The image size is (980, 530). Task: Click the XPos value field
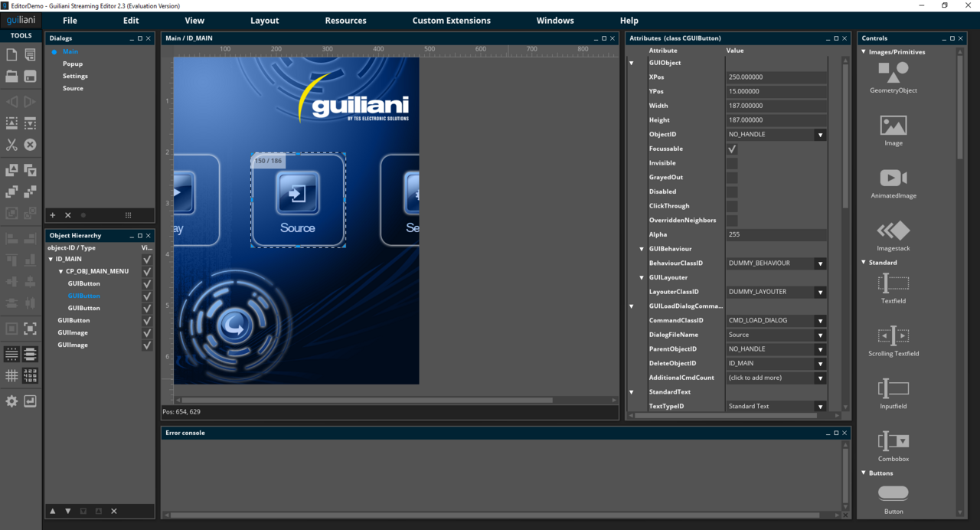776,77
